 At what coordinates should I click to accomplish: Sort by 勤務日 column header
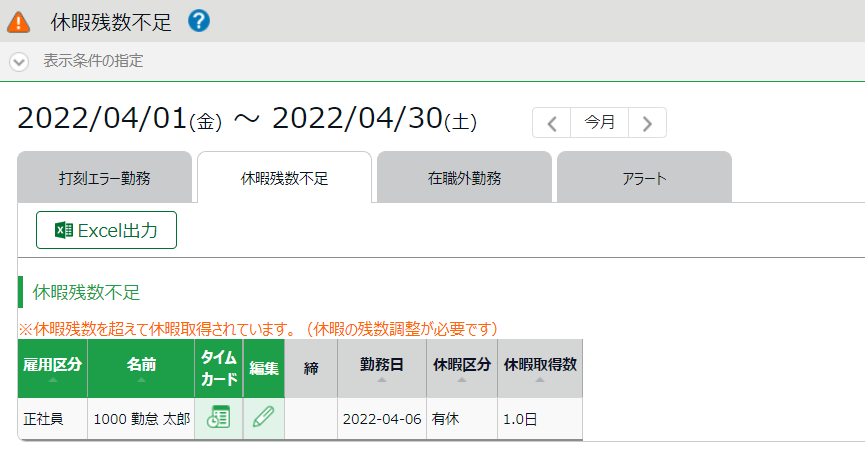click(382, 368)
